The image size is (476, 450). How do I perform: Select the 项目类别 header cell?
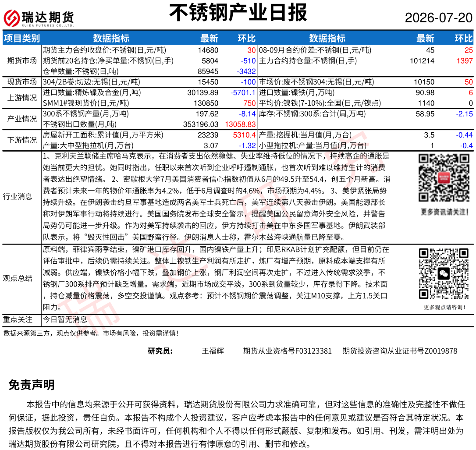[x=21, y=38]
